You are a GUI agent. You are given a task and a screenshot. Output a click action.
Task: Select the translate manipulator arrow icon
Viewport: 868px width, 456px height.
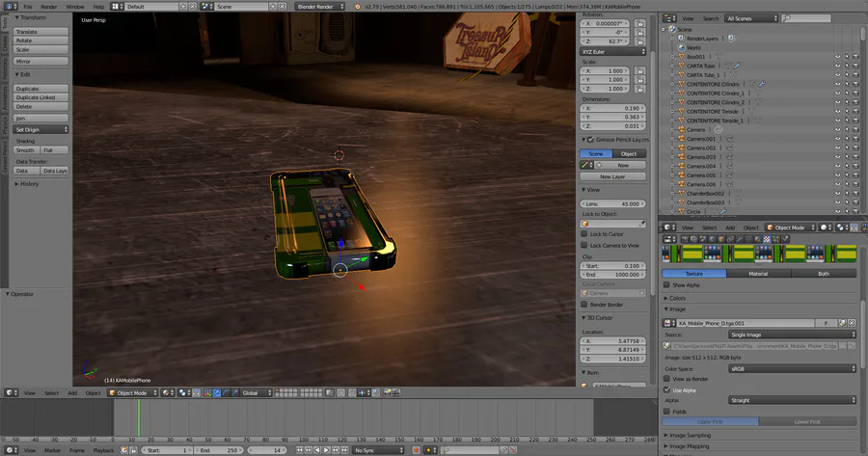(x=217, y=393)
